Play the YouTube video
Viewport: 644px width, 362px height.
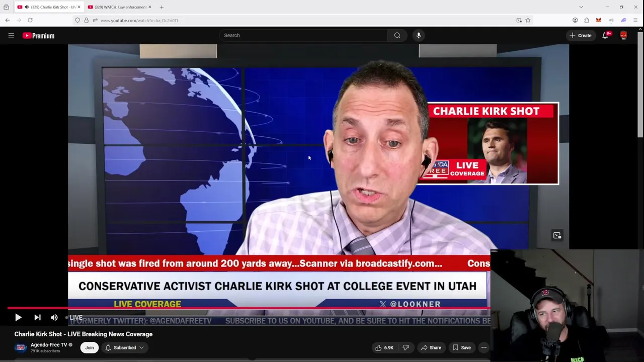coord(18,317)
